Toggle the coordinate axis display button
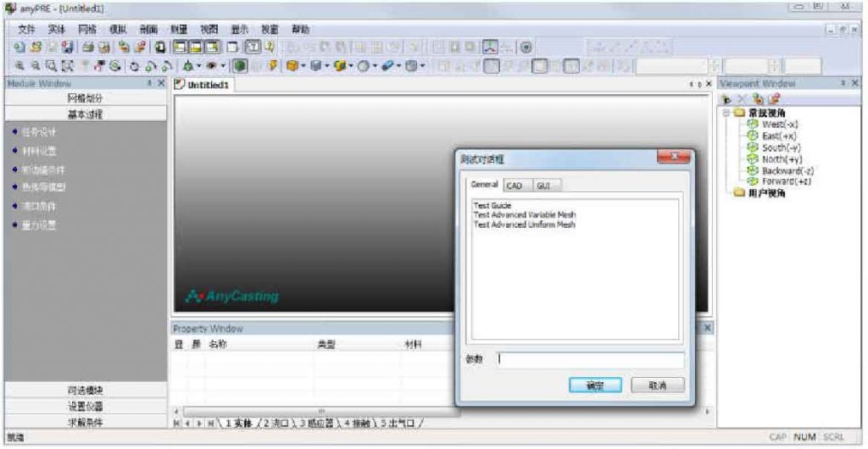Viewport: 868px width, 449px height. (490, 47)
